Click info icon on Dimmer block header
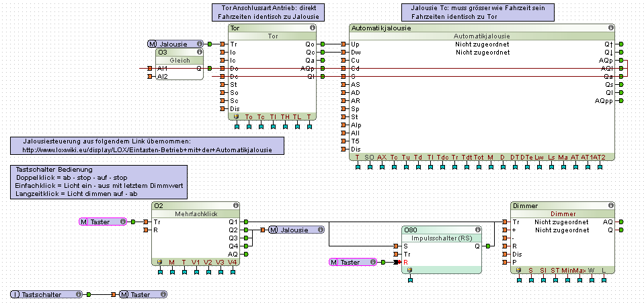 pos(611,205)
